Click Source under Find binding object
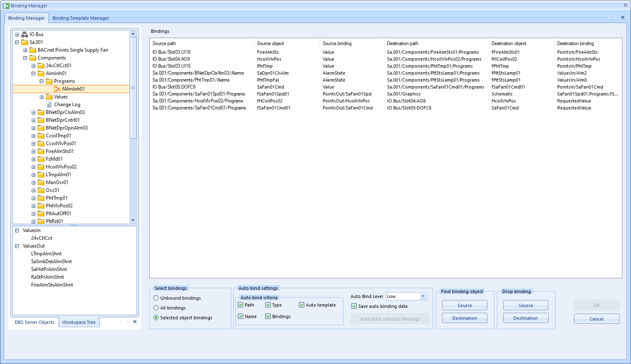The image size is (631, 364). (x=465, y=305)
